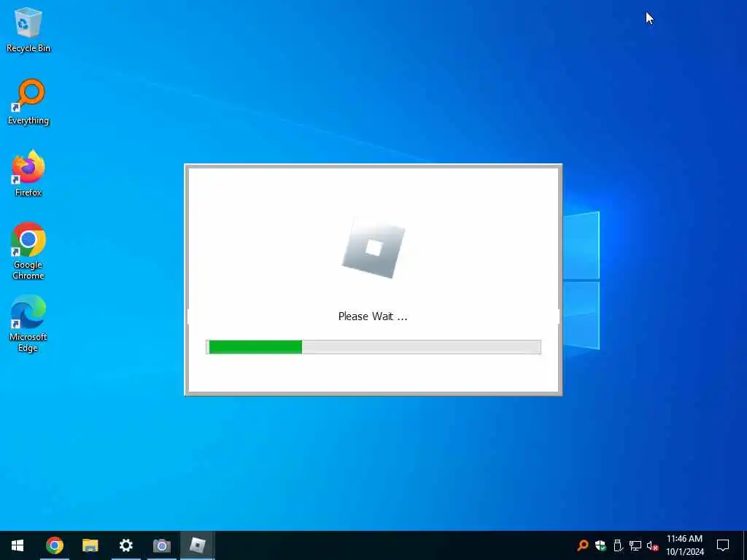
Task: Activate the Roblox installer taskbar button
Action: click(197, 545)
